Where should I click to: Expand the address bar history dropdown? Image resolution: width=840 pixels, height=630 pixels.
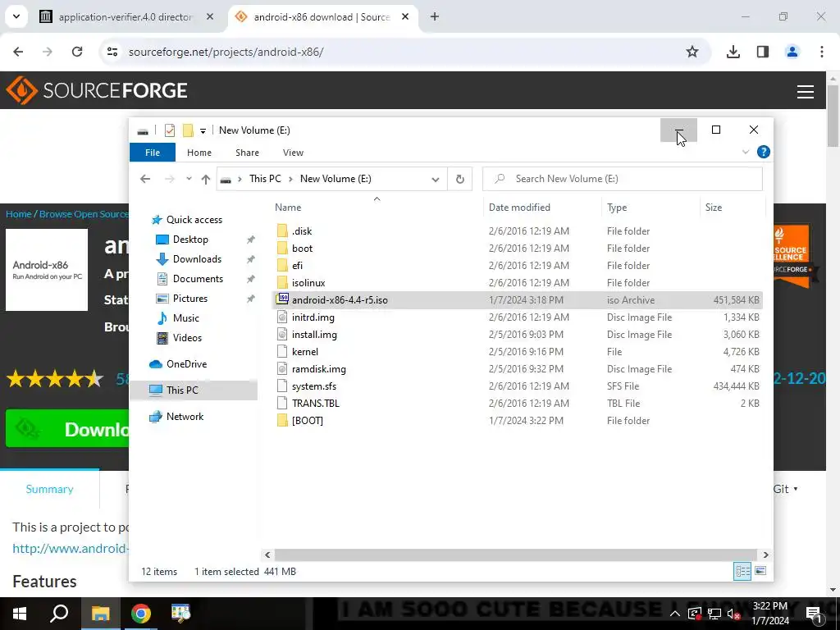pos(436,180)
